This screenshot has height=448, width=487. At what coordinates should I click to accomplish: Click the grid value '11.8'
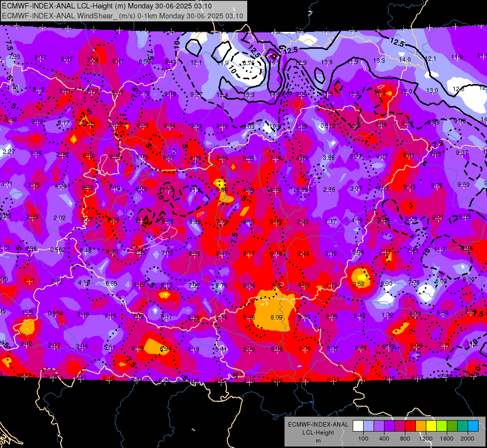tap(457, 57)
